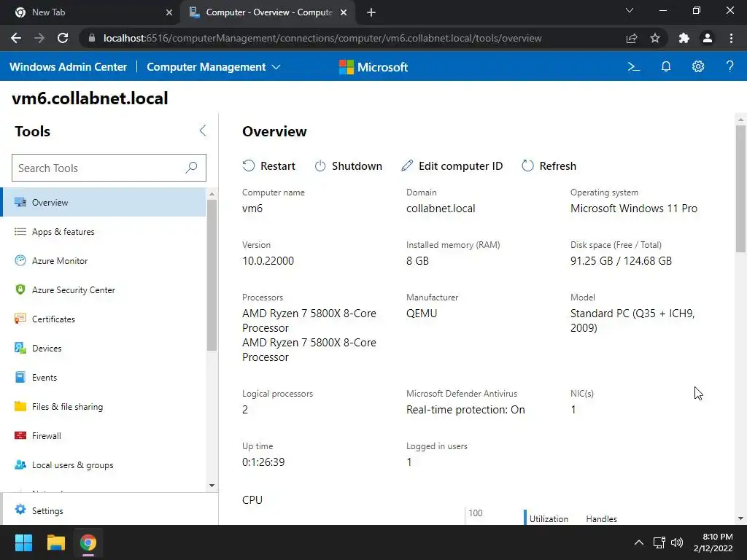Open notifications bell icon
Viewport: 747px width, 560px height.
tap(666, 66)
